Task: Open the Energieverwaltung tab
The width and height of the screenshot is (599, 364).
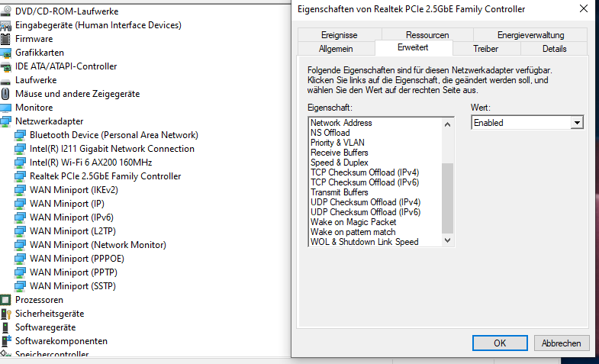Action: click(x=530, y=35)
